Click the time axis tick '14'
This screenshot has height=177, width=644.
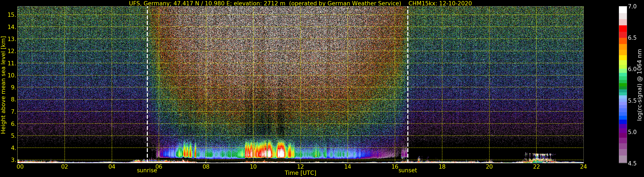click(347, 166)
